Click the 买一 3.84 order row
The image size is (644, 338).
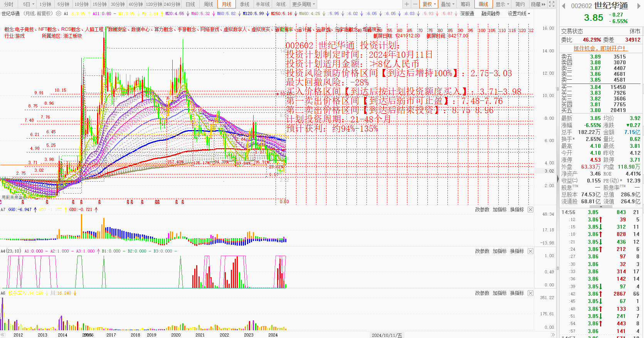600,87
